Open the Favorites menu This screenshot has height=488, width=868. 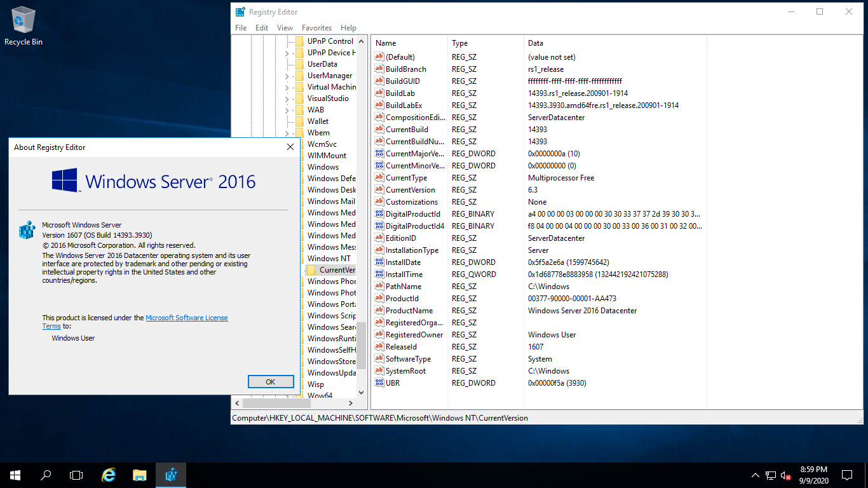[x=316, y=28]
